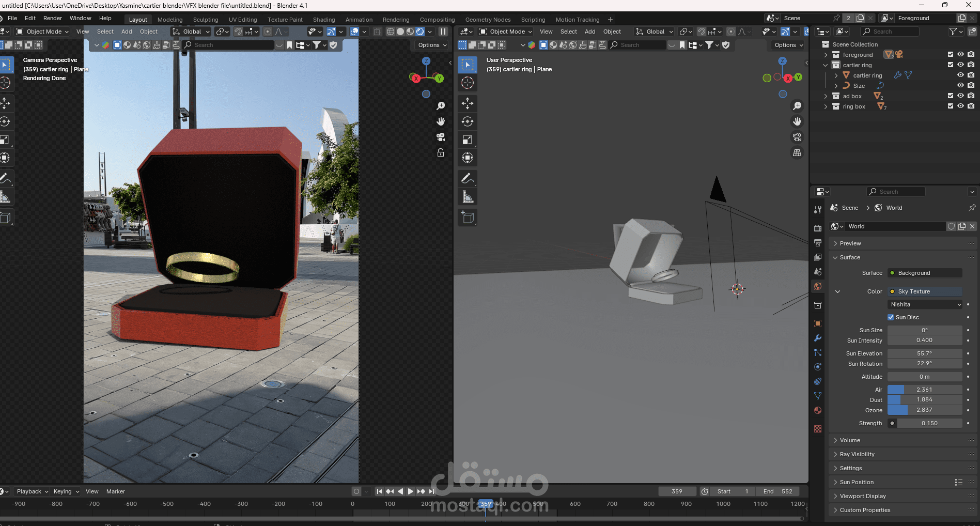980x526 pixels.
Task: Open the Material properties tab
Action: click(818, 410)
